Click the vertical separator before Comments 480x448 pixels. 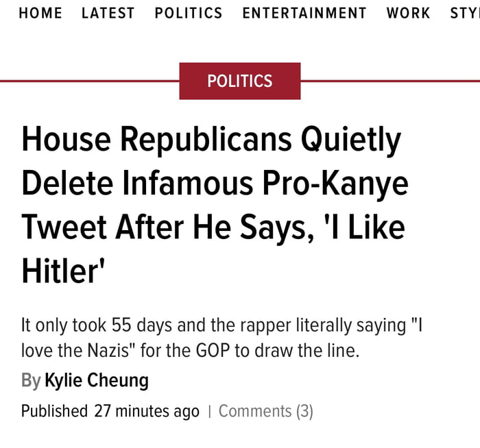[x=209, y=411]
